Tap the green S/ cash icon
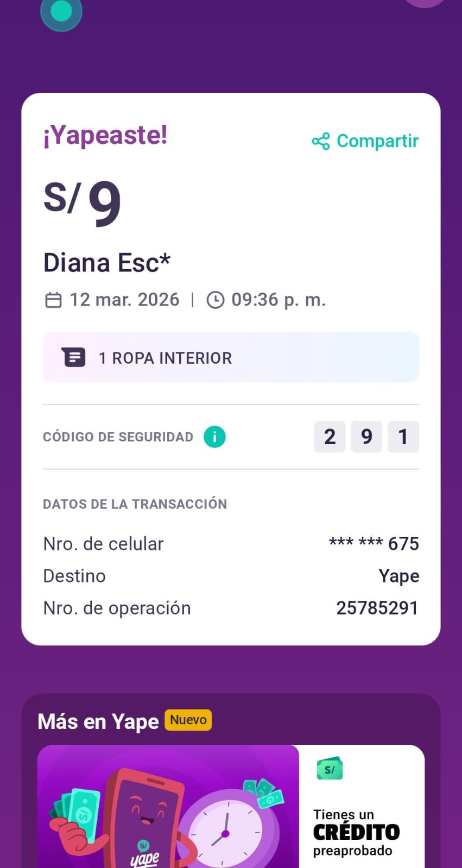Screen dimensions: 462x868 click(x=330, y=769)
